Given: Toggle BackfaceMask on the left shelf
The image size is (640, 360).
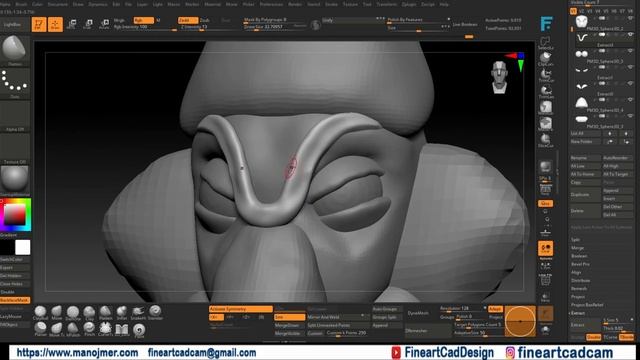Looking at the screenshot, I should click(x=15, y=300).
